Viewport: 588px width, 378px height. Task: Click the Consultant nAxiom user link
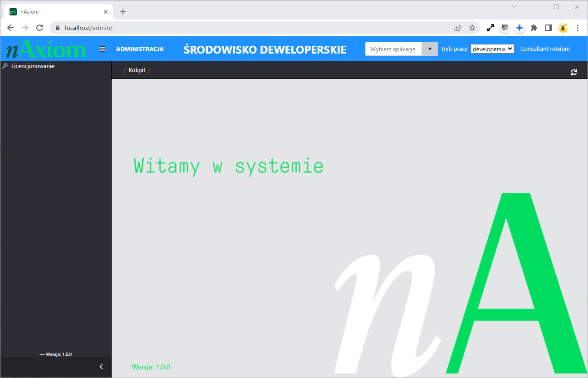coord(545,49)
